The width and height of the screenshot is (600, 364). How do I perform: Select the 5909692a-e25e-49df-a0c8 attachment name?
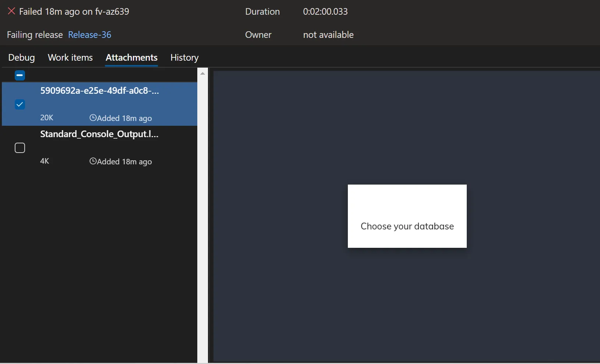point(100,91)
